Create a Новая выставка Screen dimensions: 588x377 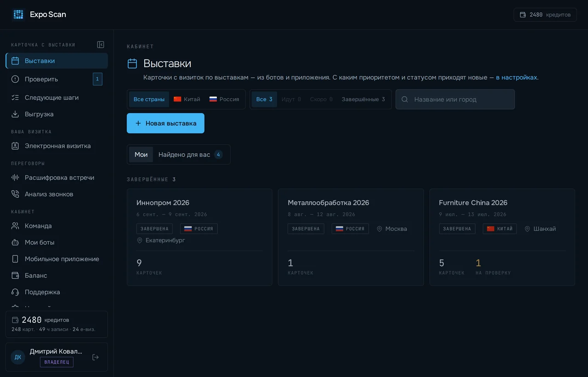click(x=165, y=123)
